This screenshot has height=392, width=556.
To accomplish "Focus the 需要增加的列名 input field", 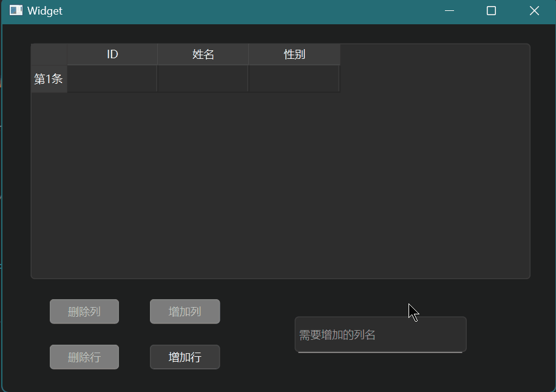I will tap(381, 335).
